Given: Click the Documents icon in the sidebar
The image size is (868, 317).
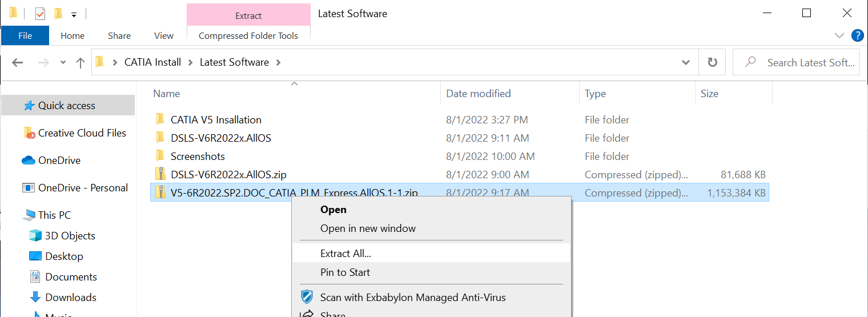Looking at the screenshot, I should [x=35, y=277].
